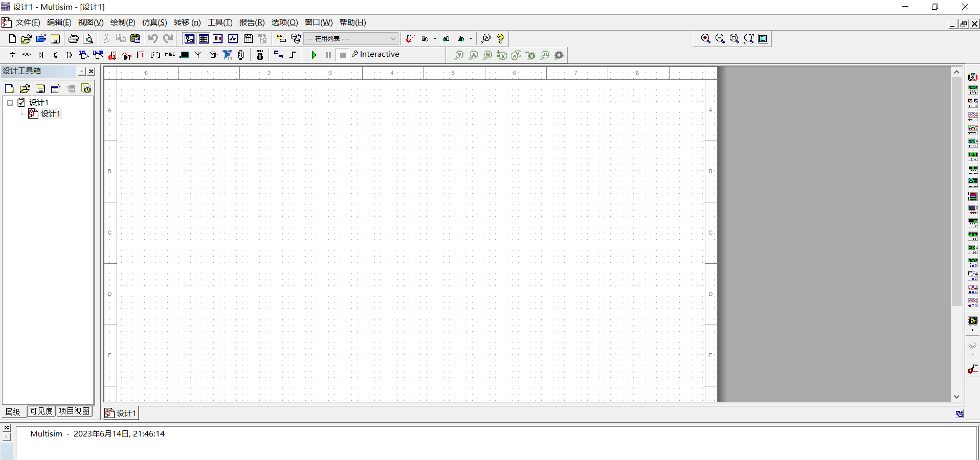Open the Postprocessor tool

pos(249,38)
